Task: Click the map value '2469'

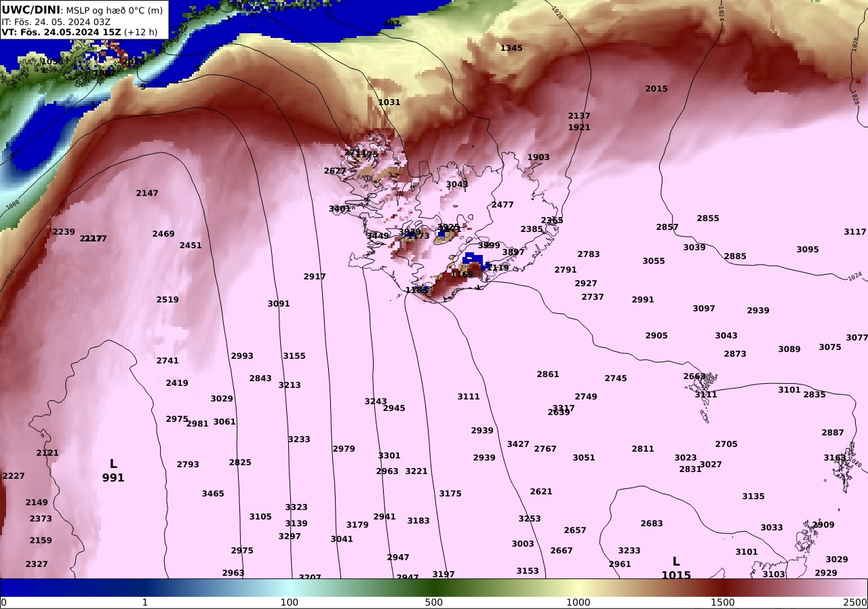Action: (x=163, y=234)
